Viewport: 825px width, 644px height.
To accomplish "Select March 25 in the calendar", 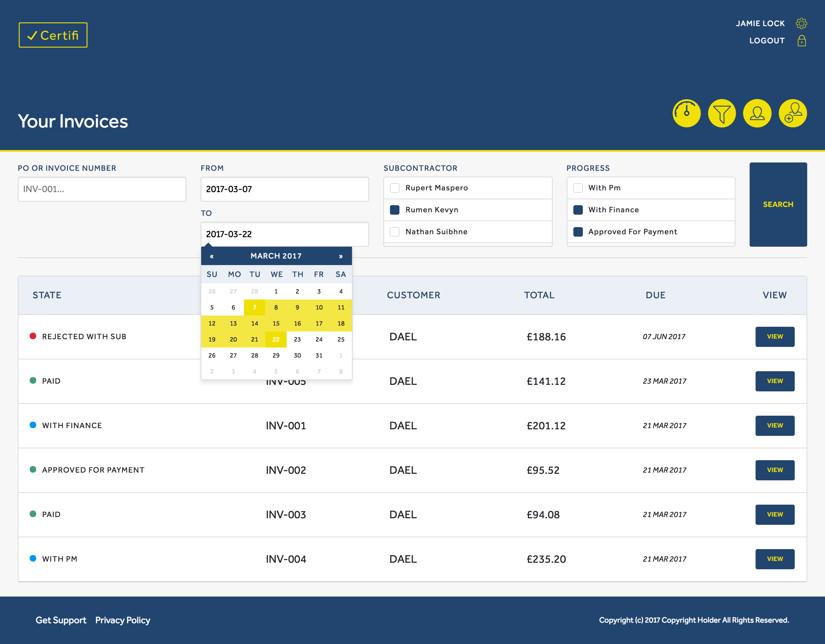I will 340,339.
